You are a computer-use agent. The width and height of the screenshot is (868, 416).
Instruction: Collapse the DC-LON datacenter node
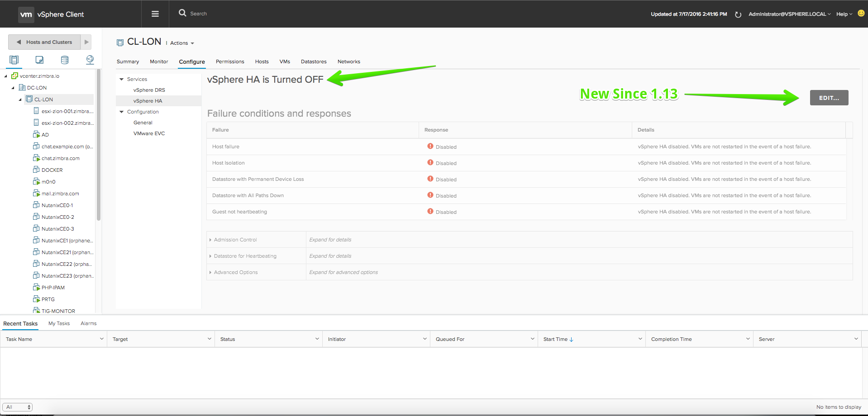(x=13, y=88)
